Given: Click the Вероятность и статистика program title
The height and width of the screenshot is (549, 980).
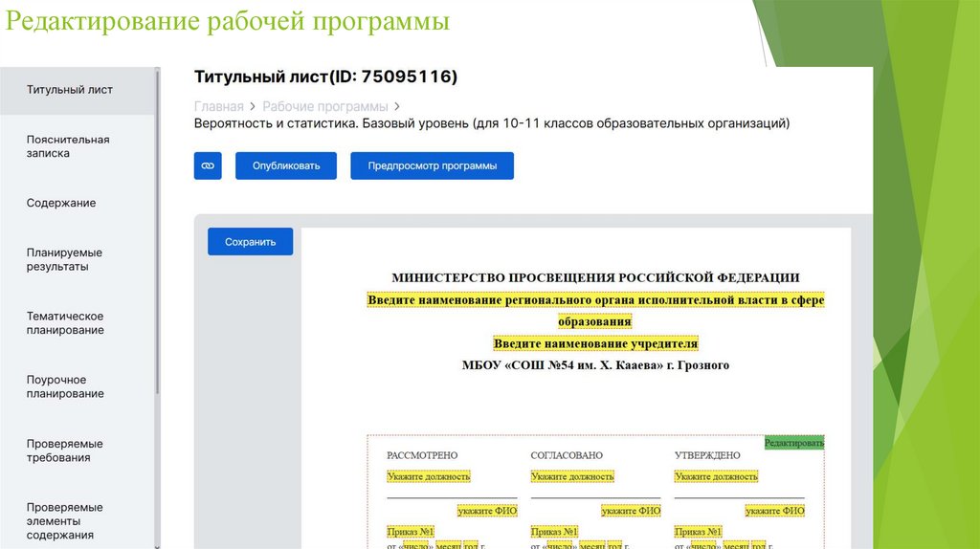Looking at the screenshot, I should tap(491, 123).
